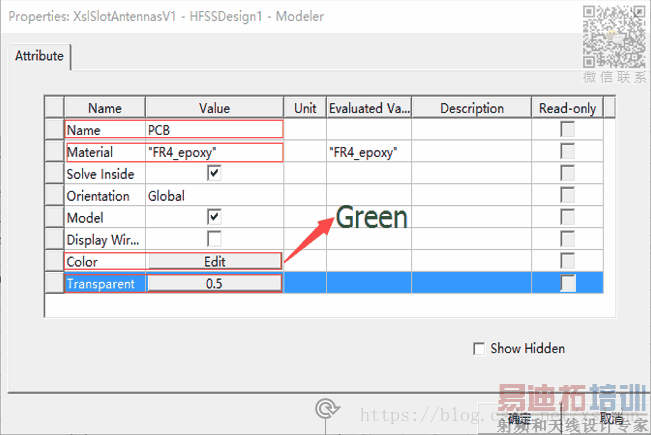Click row selector beside Name row
This screenshot has width=651, height=435.
point(54,130)
